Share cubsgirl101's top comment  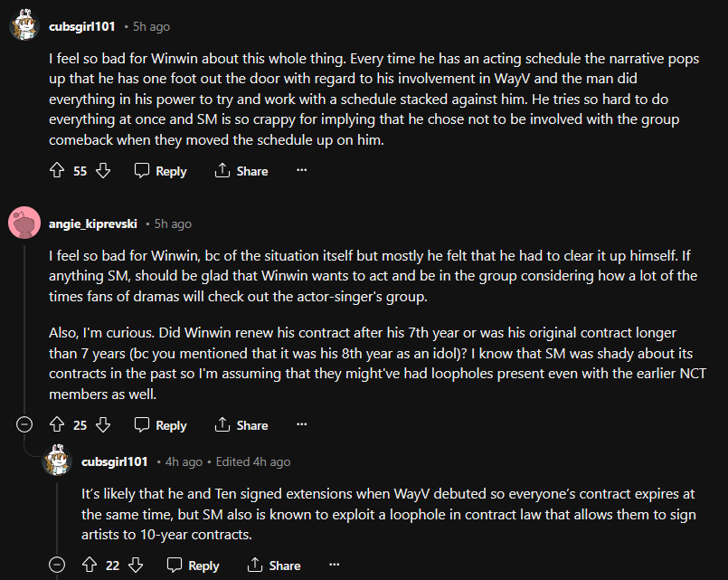(241, 171)
